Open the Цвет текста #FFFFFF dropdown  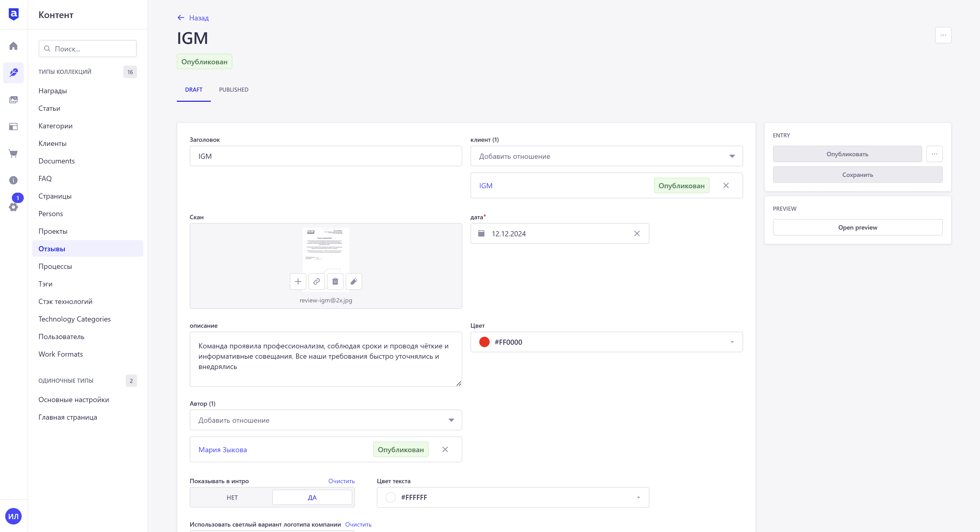tap(513, 497)
